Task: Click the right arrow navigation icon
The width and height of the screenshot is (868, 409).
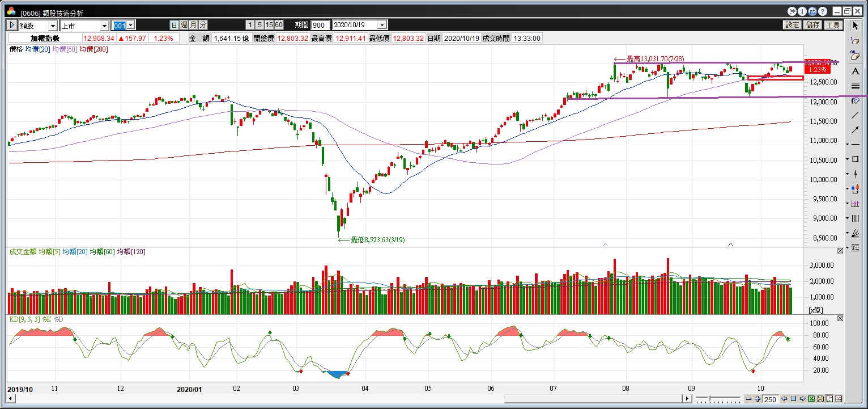Action: [802, 399]
